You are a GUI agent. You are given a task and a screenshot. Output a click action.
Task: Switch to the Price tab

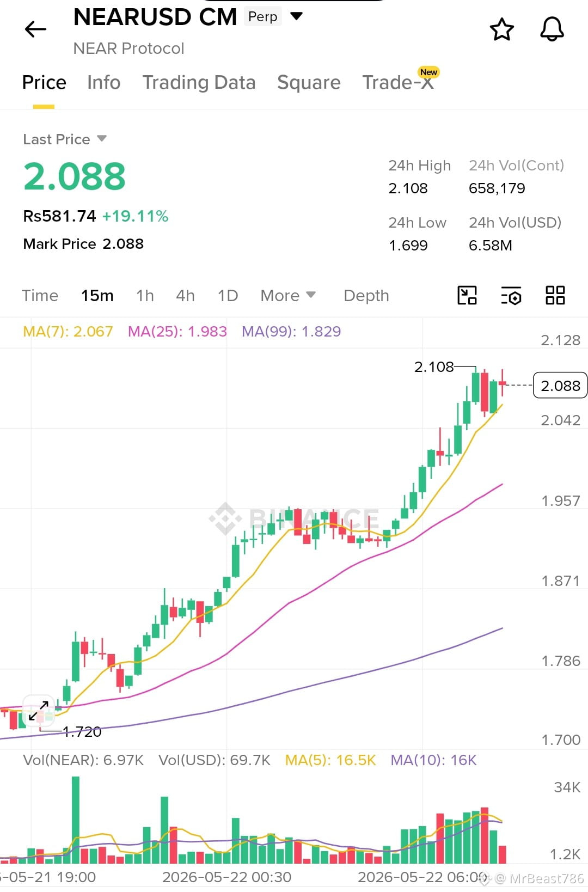point(44,82)
